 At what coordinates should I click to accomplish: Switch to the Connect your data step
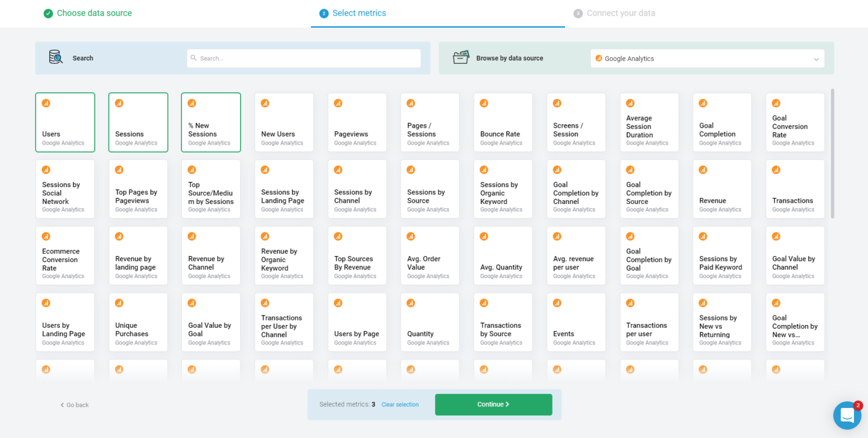[x=614, y=12]
